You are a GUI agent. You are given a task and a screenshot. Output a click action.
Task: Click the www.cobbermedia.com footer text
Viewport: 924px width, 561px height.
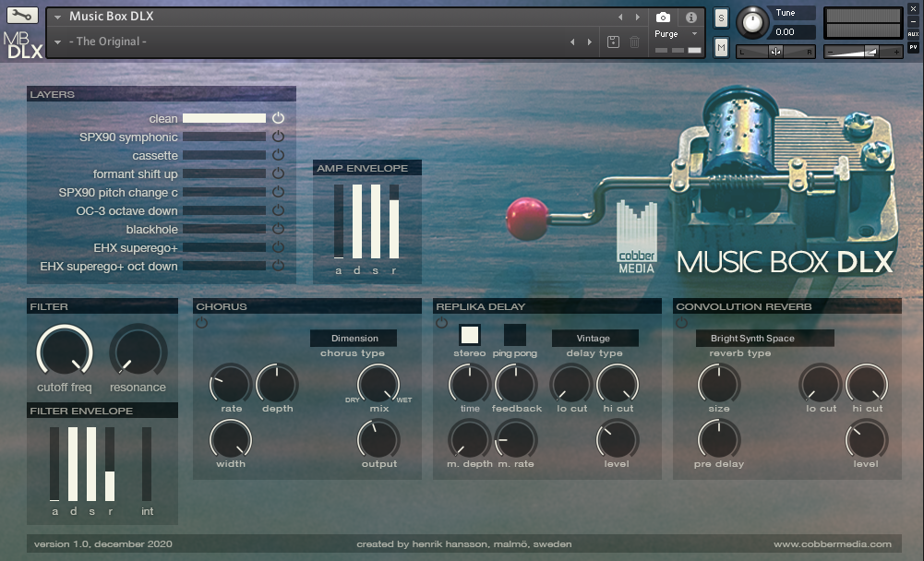coord(832,543)
